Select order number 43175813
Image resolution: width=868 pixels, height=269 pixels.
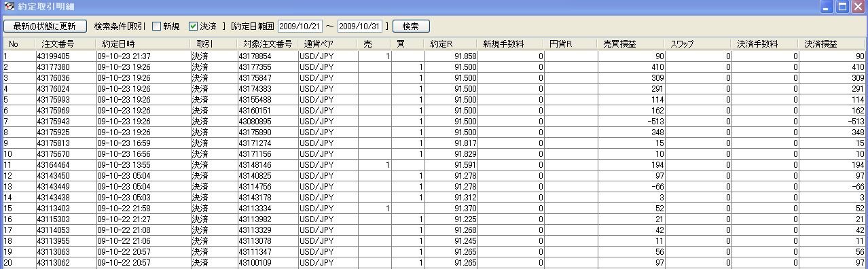[54, 143]
